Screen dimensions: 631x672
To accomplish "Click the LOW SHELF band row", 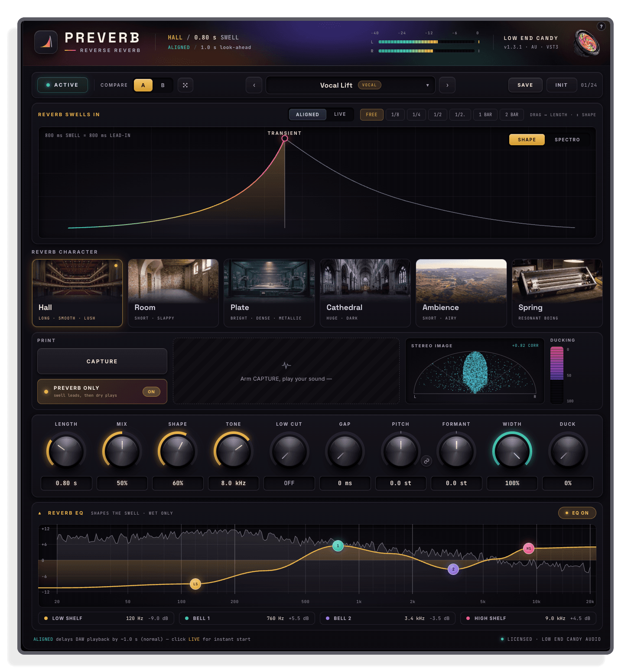I will tap(106, 618).
